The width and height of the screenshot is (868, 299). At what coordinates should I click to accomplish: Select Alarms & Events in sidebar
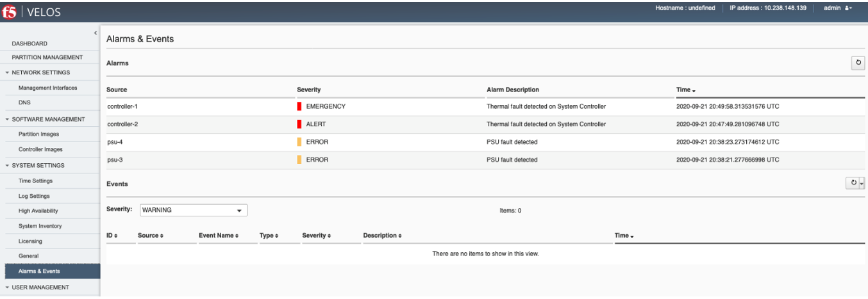click(x=39, y=271)
